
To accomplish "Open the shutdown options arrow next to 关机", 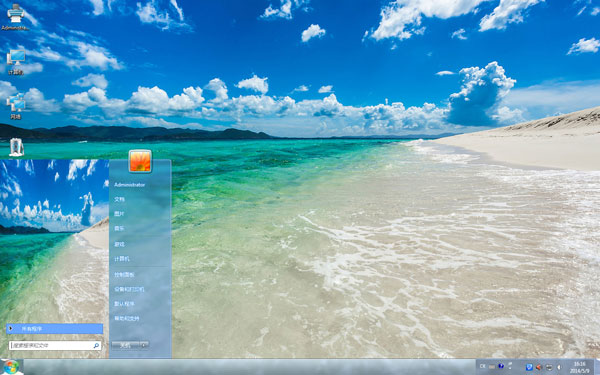I will (x=144, y=345).
